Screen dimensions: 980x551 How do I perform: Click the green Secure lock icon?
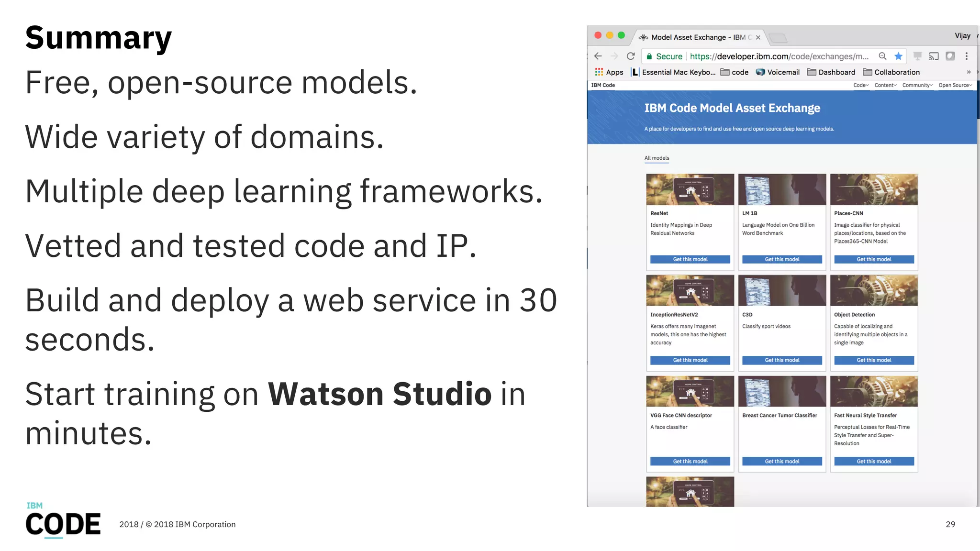click(x=649, y=56)
